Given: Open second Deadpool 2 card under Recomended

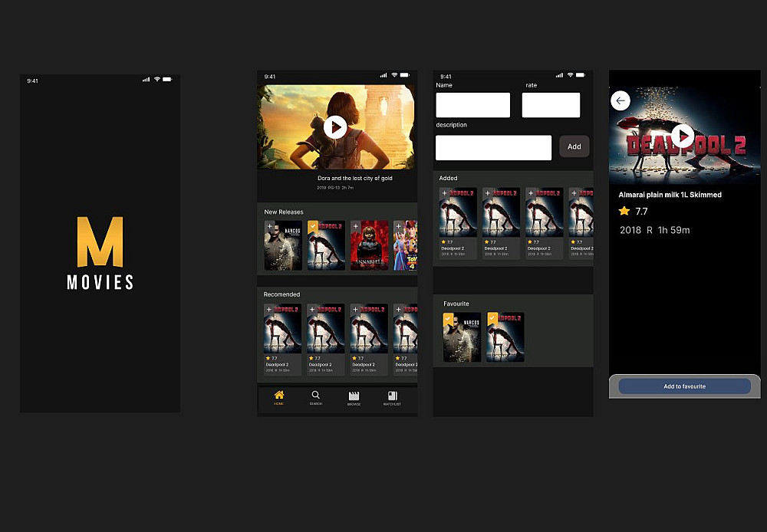Looking at the screenshot, I should (326, 340).
